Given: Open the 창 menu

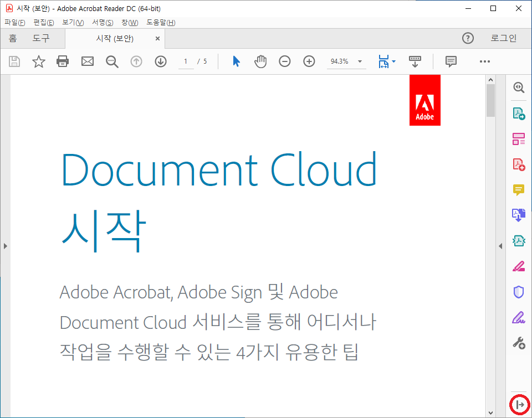Looking at the screenshot, I should click(130, 23).
